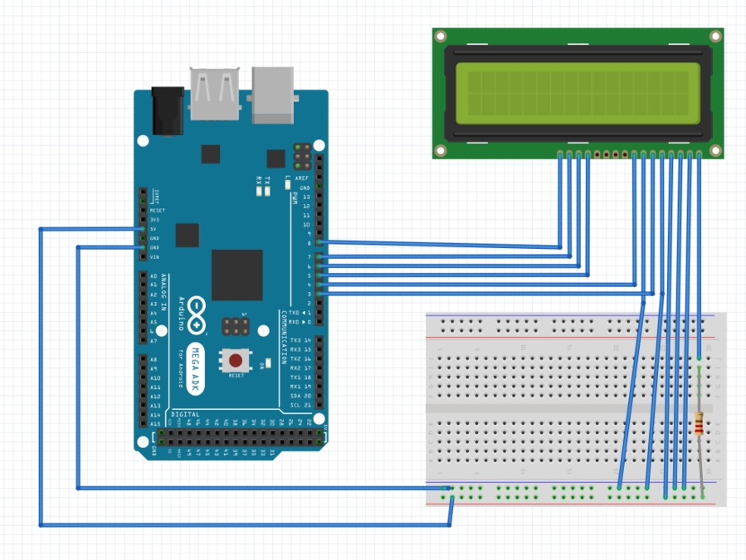Click the AREF pin on the Arduino
The height and width of the screenshot is (560, 746).
(319, 178)
